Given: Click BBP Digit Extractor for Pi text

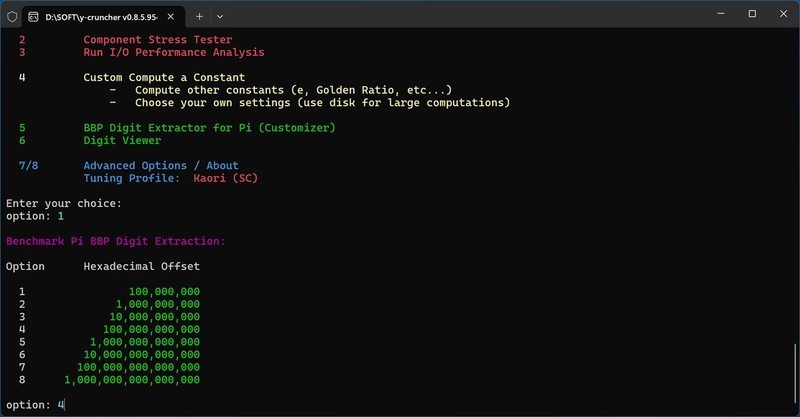Looking at the screenshot, I should (x=209, y=128).
